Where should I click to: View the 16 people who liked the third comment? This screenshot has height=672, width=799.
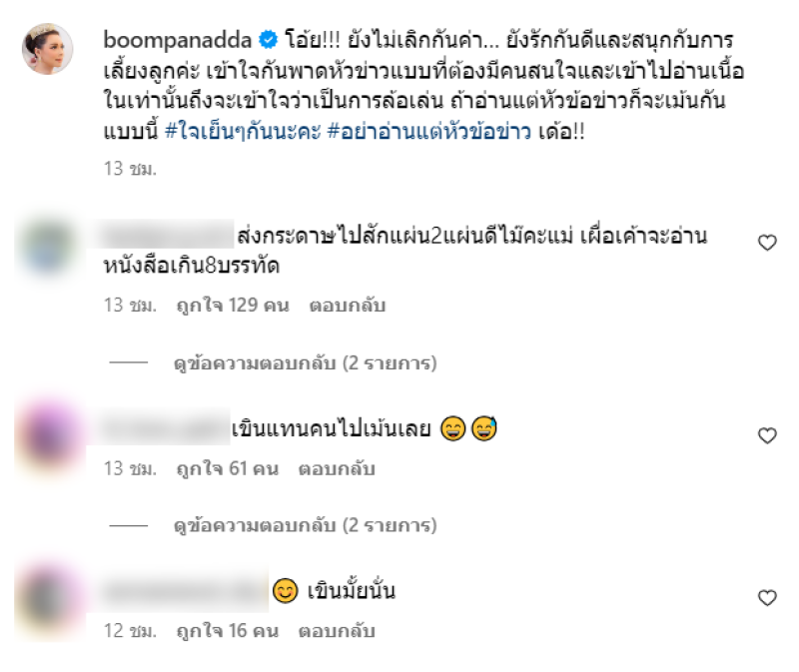click(228, 631)
